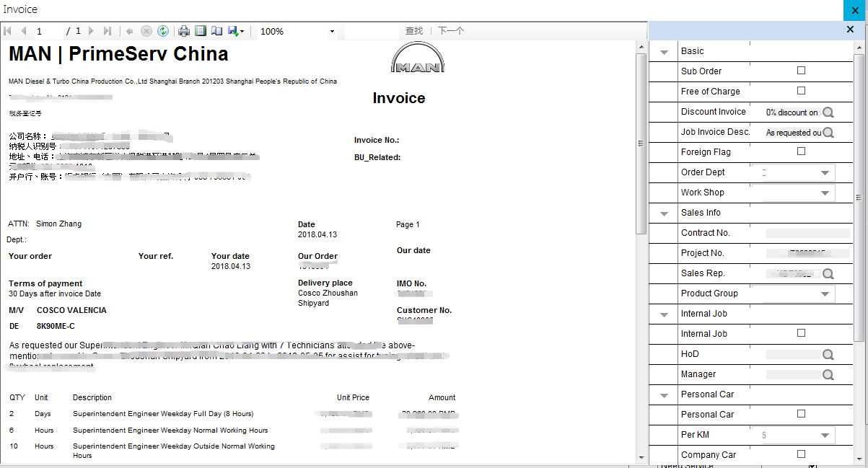
Task: Click the '8K90ME-C' engine type text
Action: 56,326
